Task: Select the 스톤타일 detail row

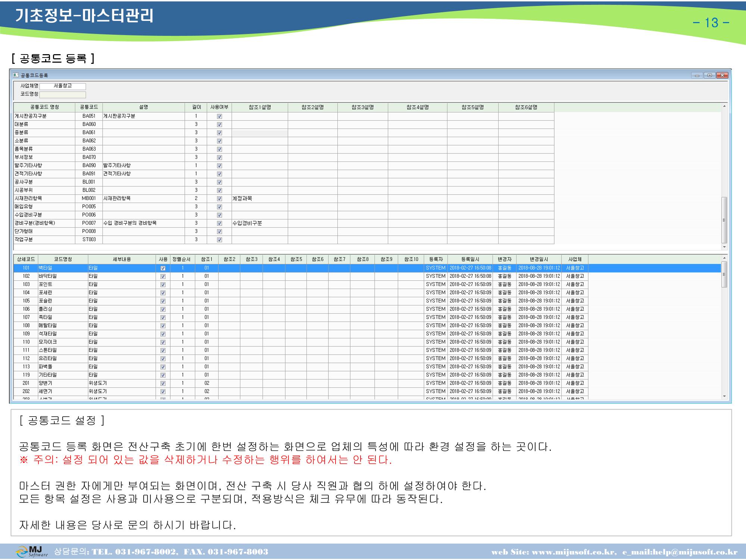Action: tap(300, 350)
